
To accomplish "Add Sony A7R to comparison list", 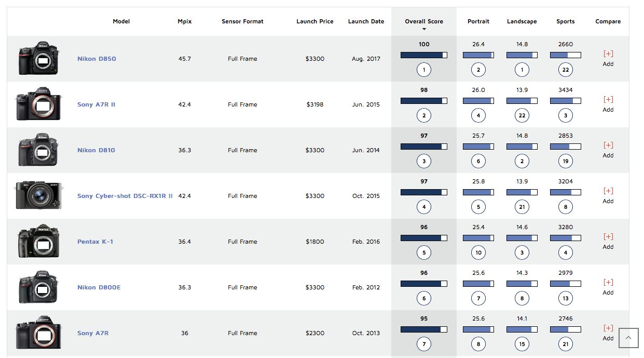I will pyautogui.click(x=608, y=333).
